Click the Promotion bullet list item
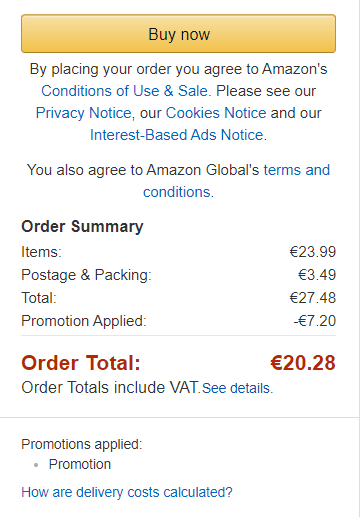This screenshot has width=361, height=517. tap(80, 464)
